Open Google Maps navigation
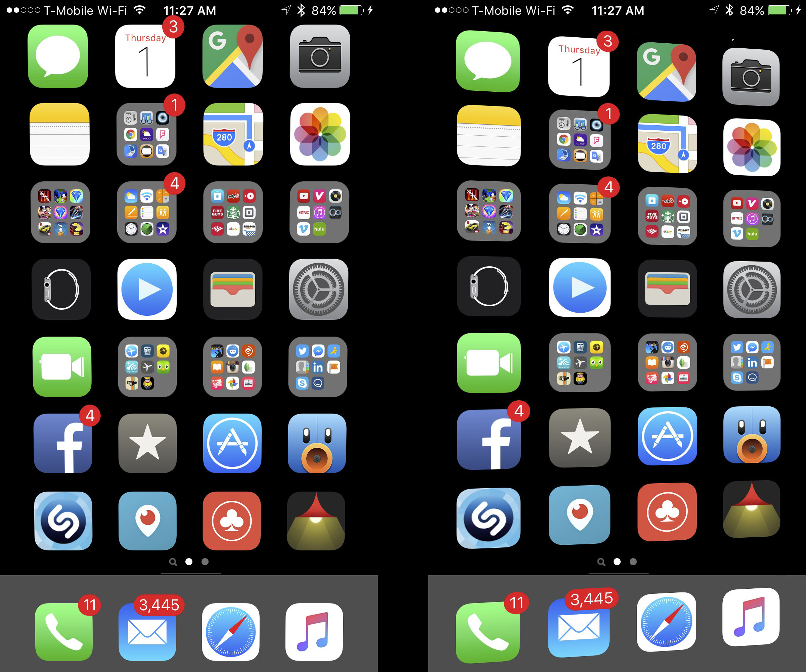This screenshot has height=672, width=806. click(x=231, y=60)
